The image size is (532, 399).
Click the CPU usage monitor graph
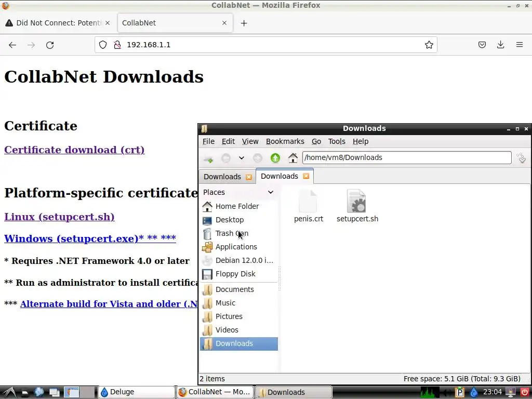click(x=430, y=392)
